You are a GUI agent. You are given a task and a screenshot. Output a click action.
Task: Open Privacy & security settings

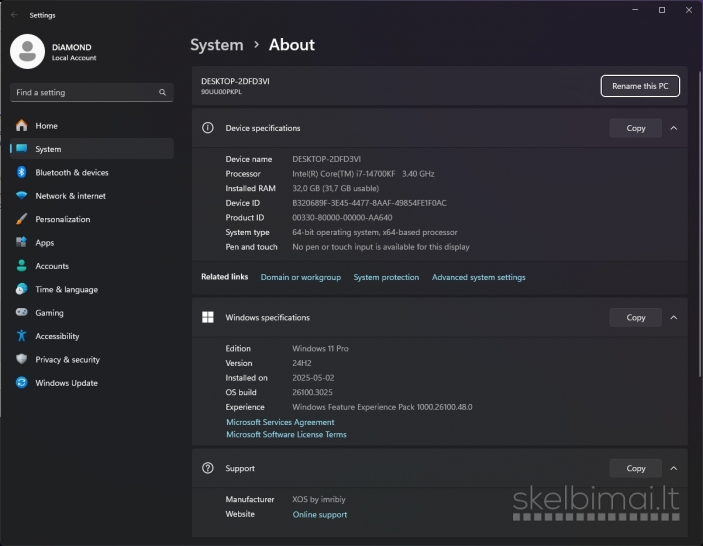tap(92, 359)
